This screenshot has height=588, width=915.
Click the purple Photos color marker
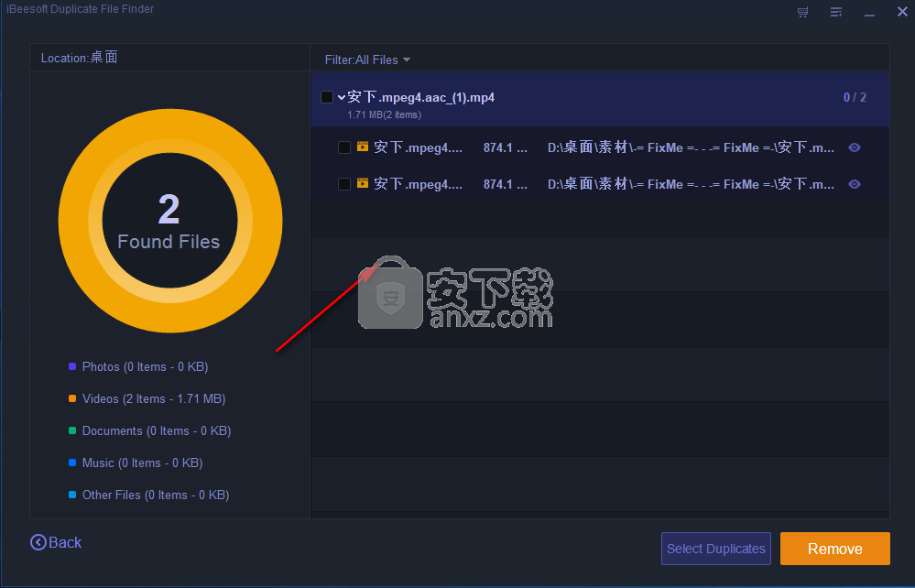click(72, 367)
